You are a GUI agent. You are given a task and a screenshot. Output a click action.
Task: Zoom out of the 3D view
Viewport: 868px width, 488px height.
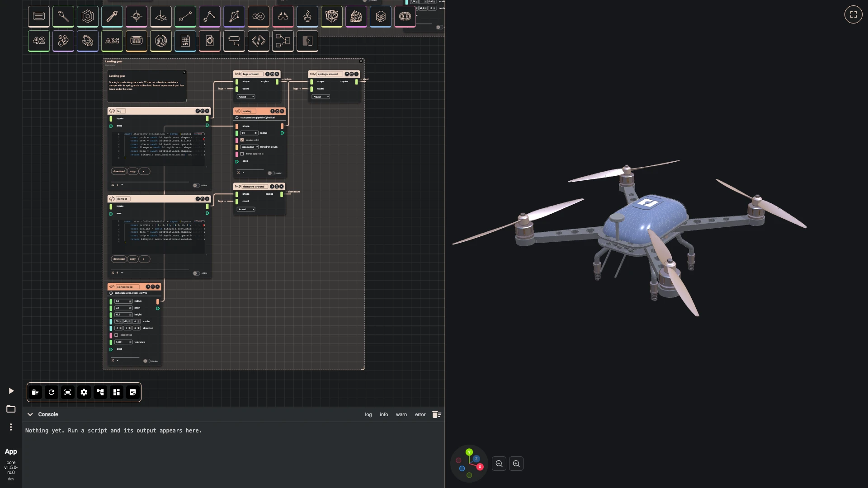(x=499, y=464)
